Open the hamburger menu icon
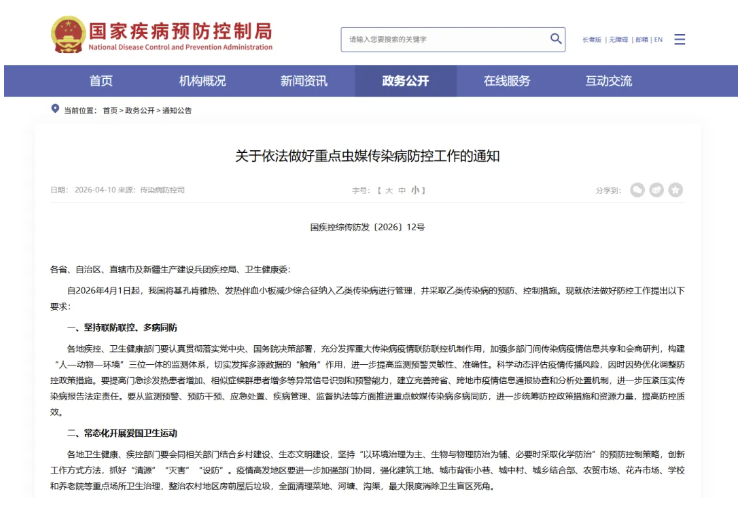 [680, 39]
